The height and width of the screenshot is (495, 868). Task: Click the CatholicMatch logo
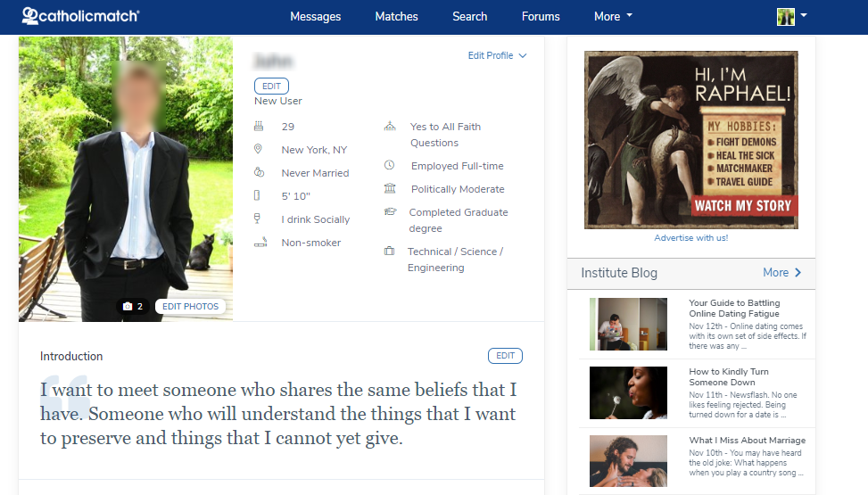pos(80,16)
